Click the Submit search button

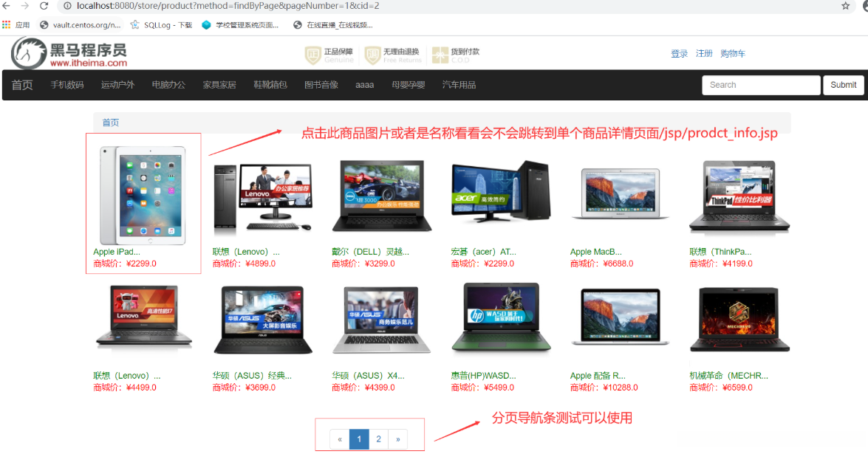click(x=843, y=85)
